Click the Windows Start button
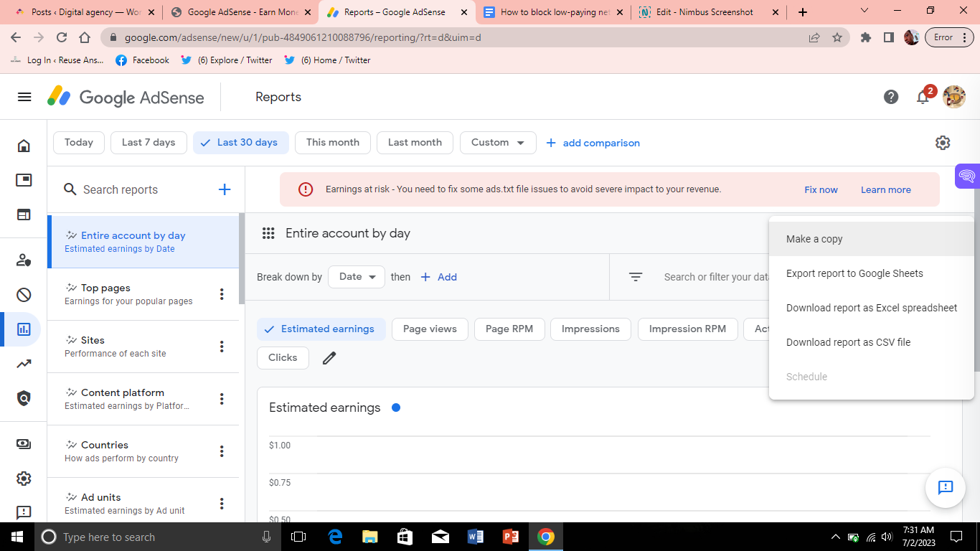Viewport: 980px width, 551px height. point(17,537)
